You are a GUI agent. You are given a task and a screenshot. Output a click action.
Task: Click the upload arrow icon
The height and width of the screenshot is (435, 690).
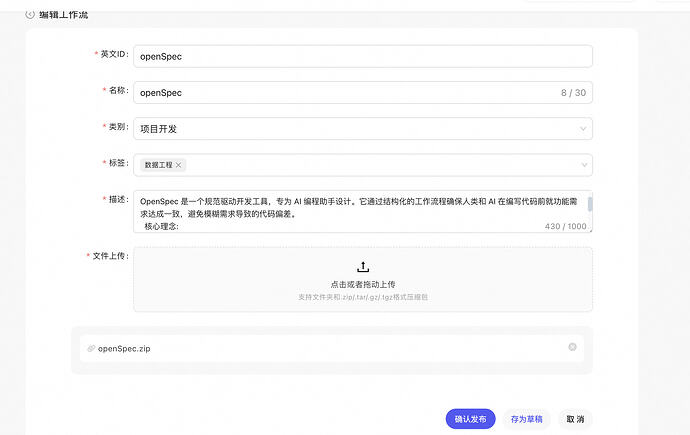363,267
